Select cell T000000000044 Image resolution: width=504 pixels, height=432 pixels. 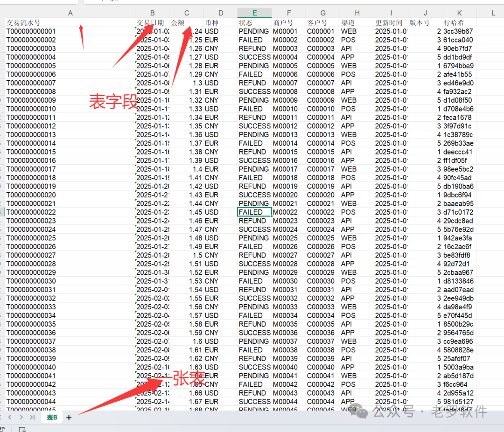[70, 402]
